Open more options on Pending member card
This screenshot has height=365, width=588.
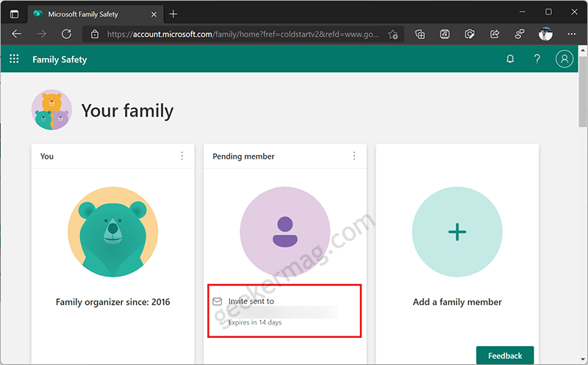(354, 156)
